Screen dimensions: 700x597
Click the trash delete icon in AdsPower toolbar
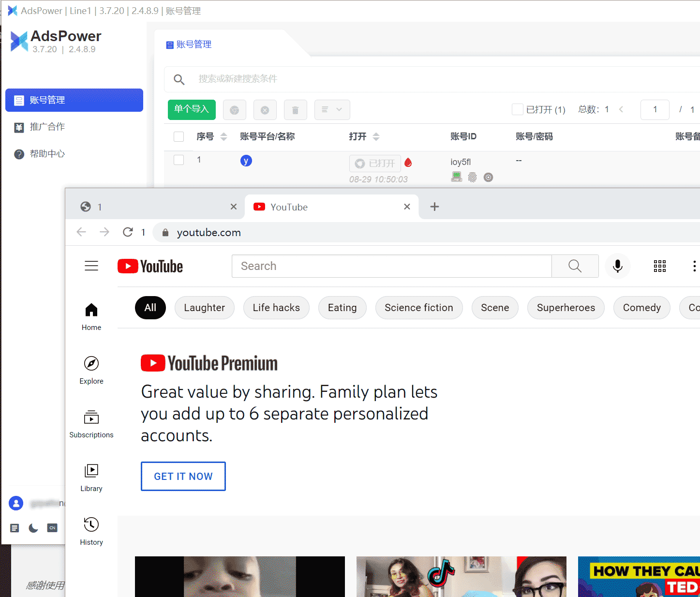[295, 110]
